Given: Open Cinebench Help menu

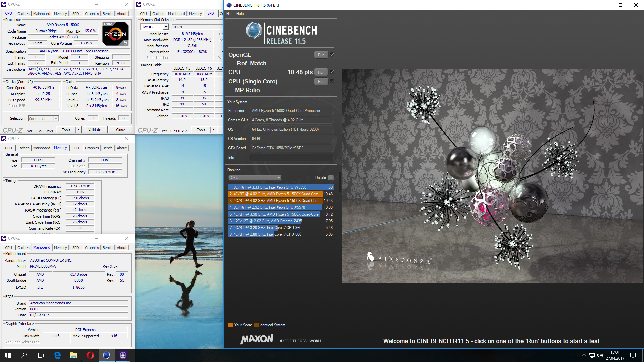Looking at the screenshot, I should (240, 14).
